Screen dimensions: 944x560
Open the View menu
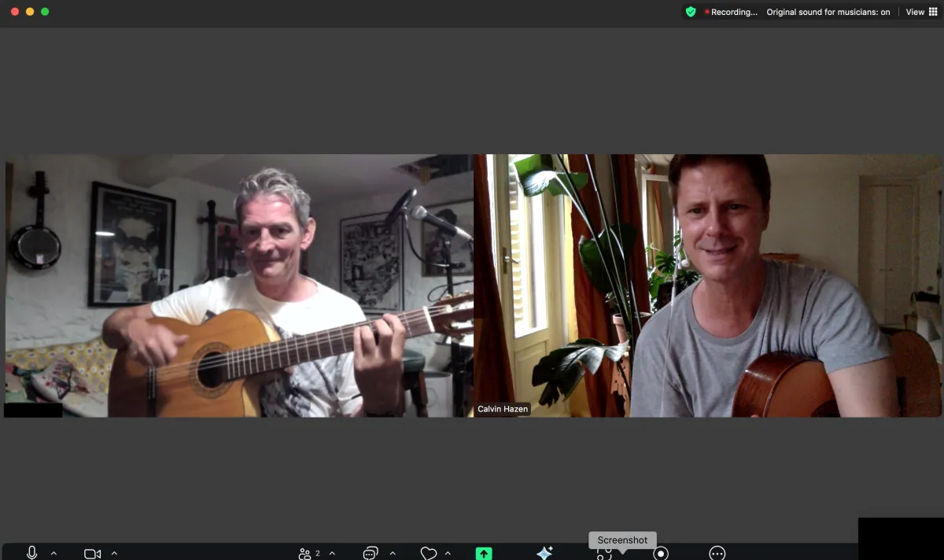pos(914,12)
